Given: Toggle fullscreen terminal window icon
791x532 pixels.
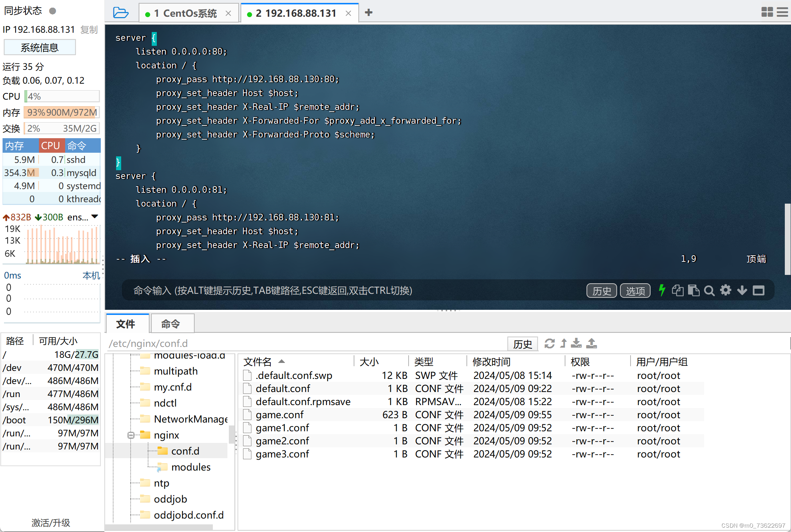Looking at the screenshot, I should (x=759, y=291).
